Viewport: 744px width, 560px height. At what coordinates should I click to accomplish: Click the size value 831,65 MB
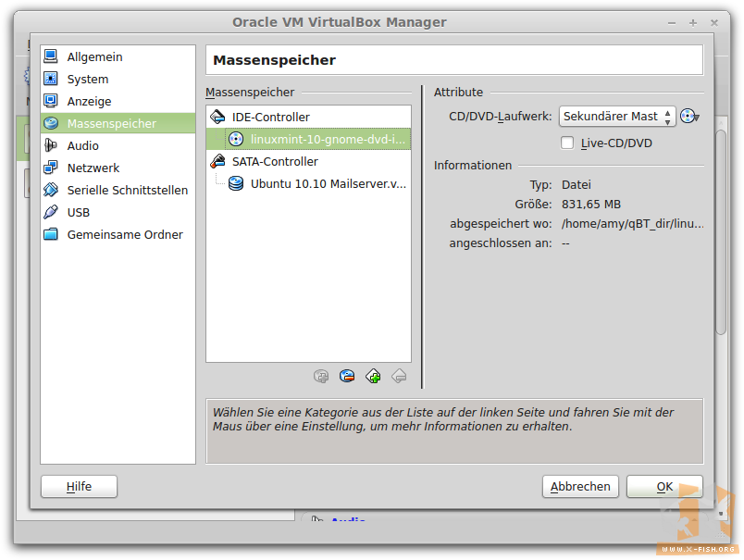(x=591, y=204)
